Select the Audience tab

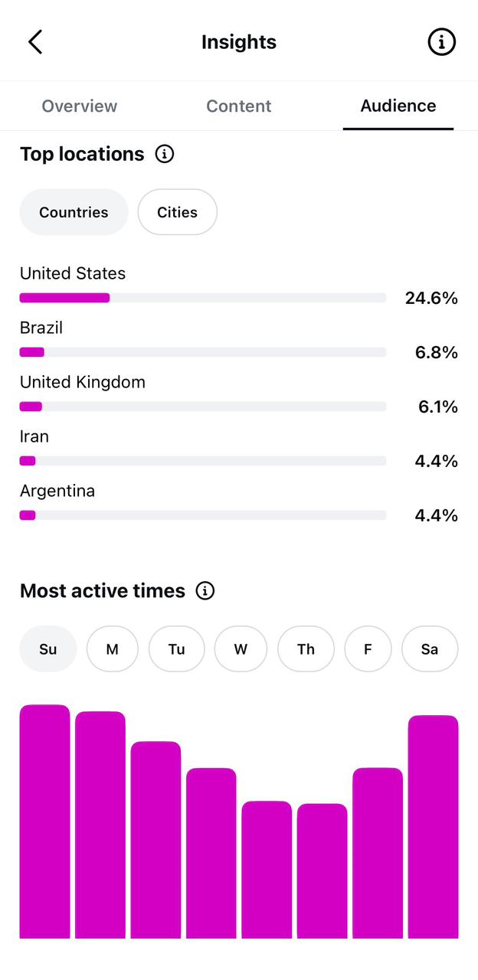pos(398,106)
